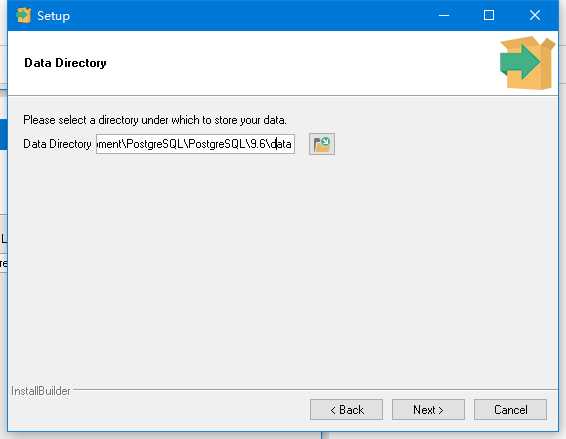Click the box-and-arrow installer logo
This screenshot has width=566, height=439.
(527, 62)
